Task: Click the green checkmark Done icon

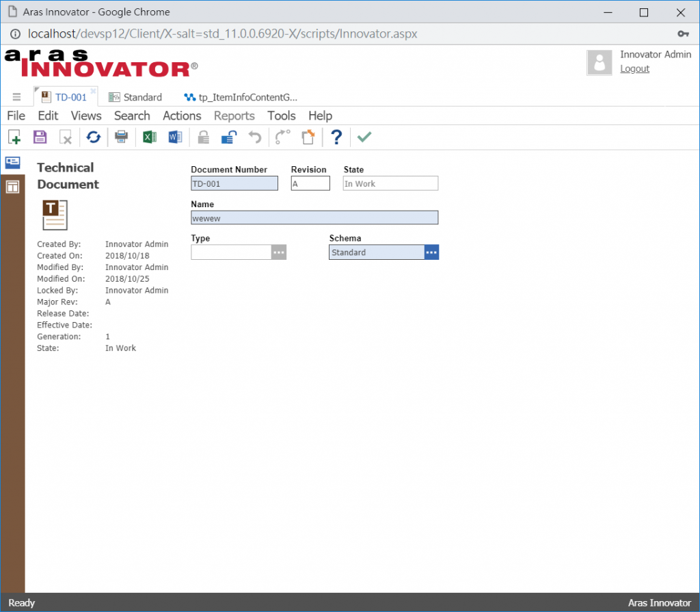Action: click(364, 137)
